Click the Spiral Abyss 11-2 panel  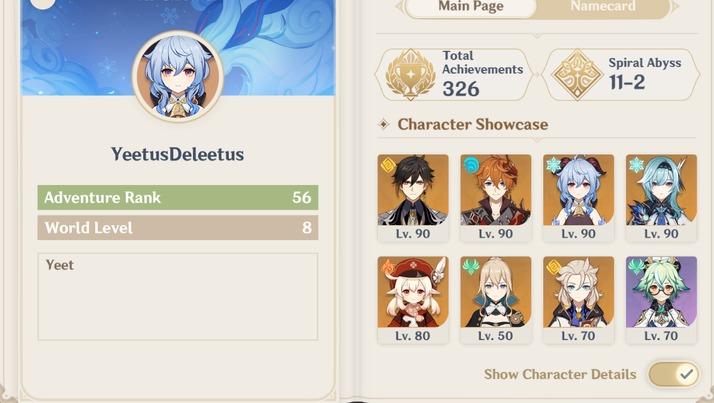[x=621, y=75]
